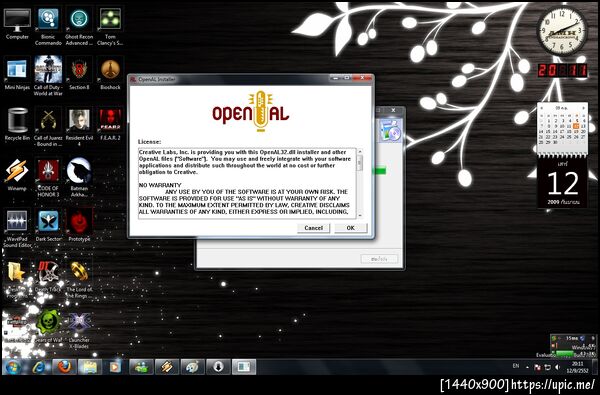Screen dimensions: 600x395
Task: Select the Ghost Recon Advanced shortcut
Action: click(79, 26)
